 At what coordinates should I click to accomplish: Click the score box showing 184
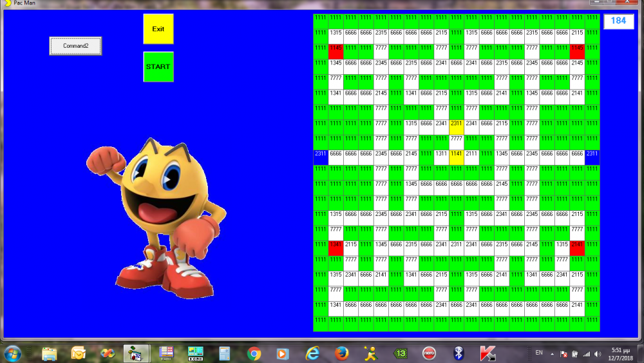[x=618, y=21]
